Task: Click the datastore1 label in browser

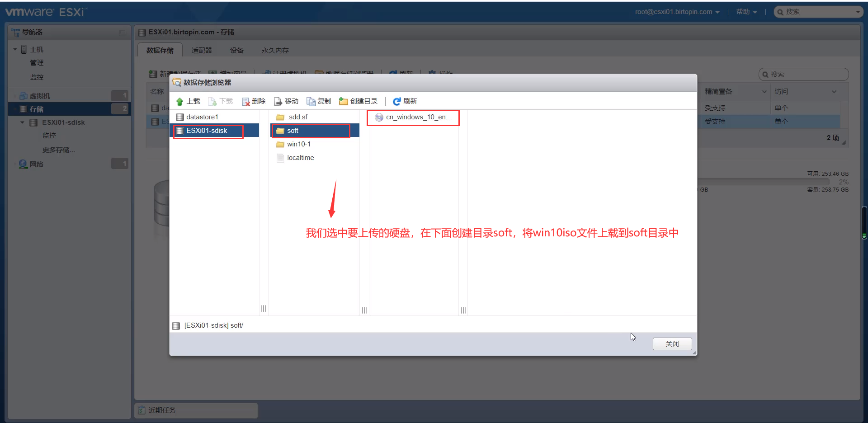Action: click(x=202, y=117)
